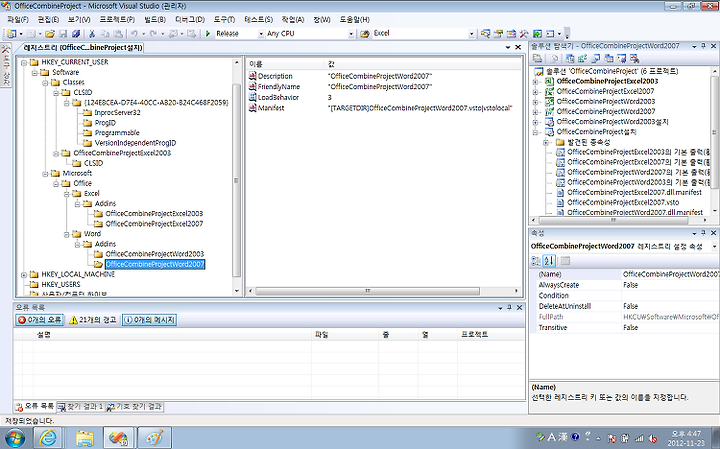Screen dimensions: 720x449
Task: Toggle the 0 messages filter button
Action: 149,320
